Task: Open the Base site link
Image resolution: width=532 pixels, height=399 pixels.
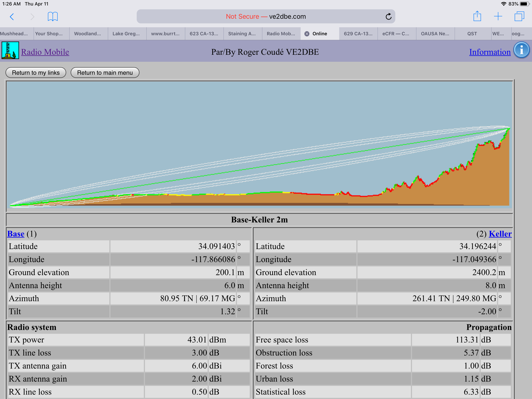Action: coord(16,234)
